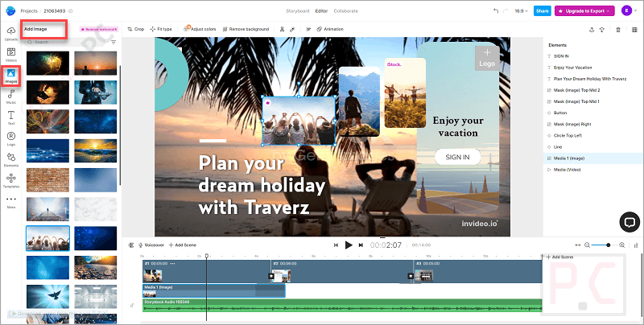Open the live chat bubble

(630, 222)
